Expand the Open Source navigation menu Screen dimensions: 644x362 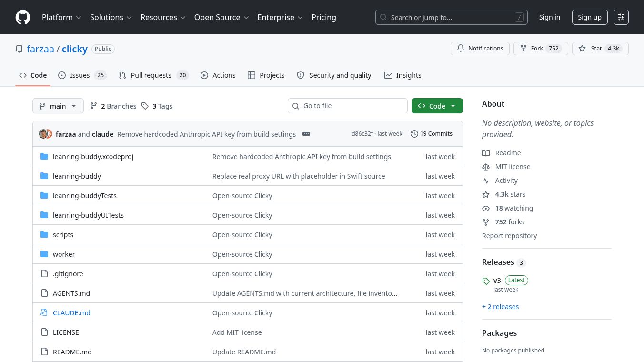click(221, 17)
